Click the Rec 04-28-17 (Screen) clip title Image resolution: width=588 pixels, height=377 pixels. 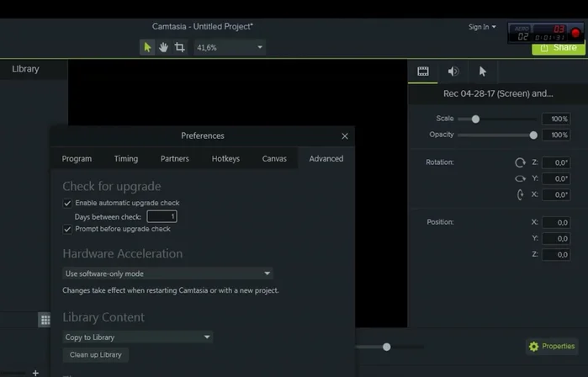(498, 93)
